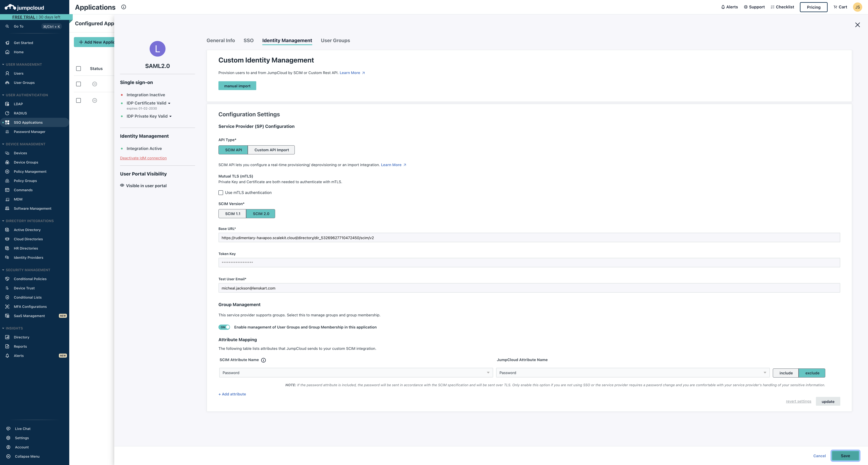This screenshot has height=465, width=868.
Task: Toggle off group management ON switch
Action: point(224,327)
